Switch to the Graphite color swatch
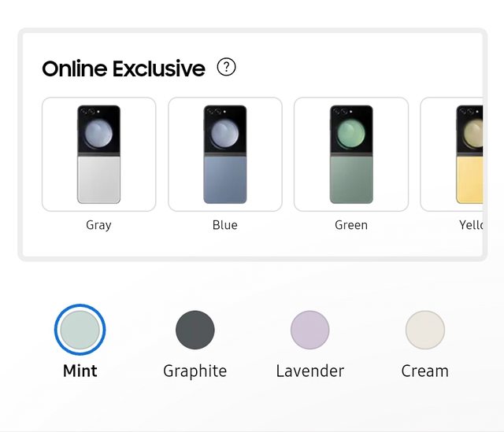Image resolution: width=504 pixels, height=432 pixels. pyautogui.click(x=195, y=330)
